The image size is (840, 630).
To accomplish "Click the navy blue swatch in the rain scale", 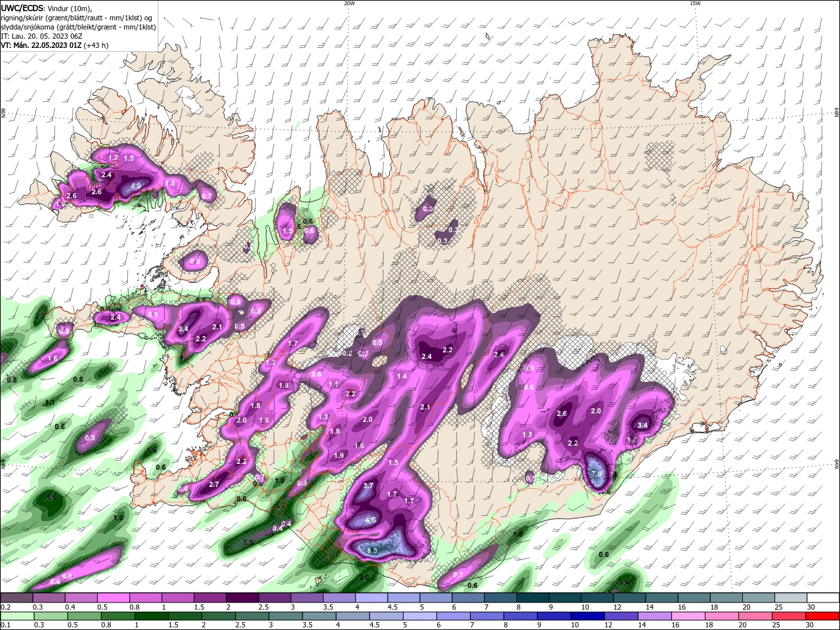I will 586,616.
